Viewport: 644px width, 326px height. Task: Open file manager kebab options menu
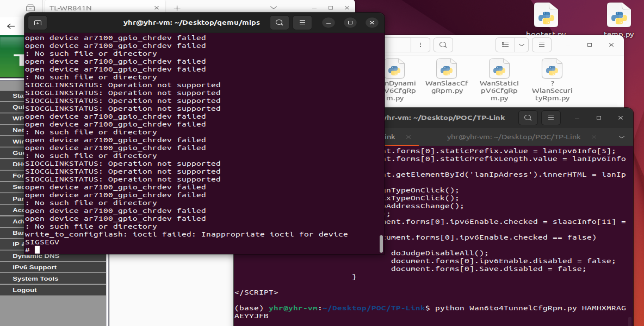420,45
